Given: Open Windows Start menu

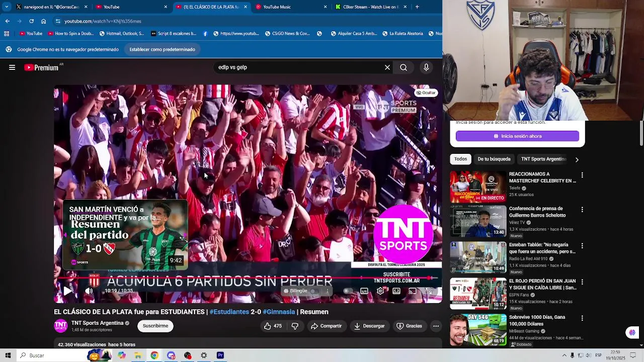Looking at the screenshot, I should coord(8,355).
